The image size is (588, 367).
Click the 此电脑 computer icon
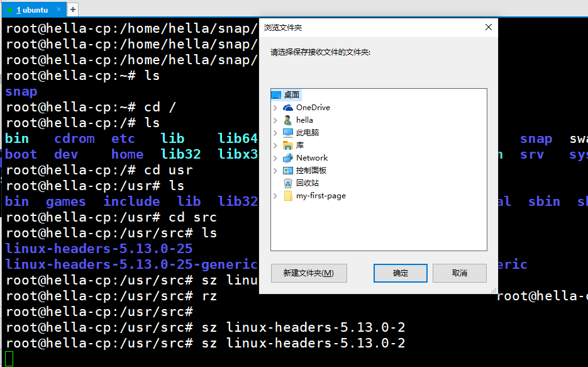pyautogui.click(x=288, y=133)
